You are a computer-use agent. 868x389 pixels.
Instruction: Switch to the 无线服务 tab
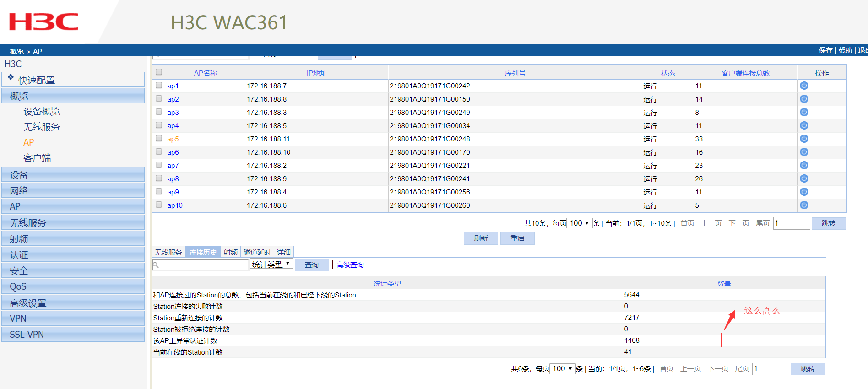(168, 252)
